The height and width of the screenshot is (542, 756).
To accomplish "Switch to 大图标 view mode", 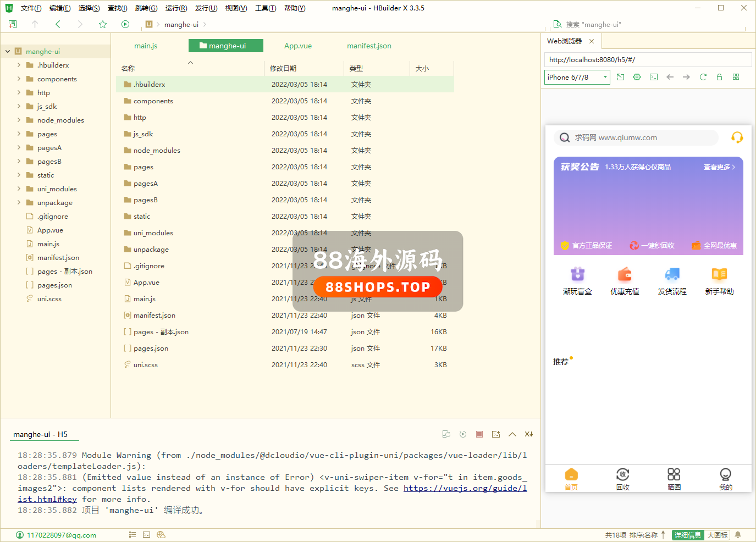I will 717,535.
